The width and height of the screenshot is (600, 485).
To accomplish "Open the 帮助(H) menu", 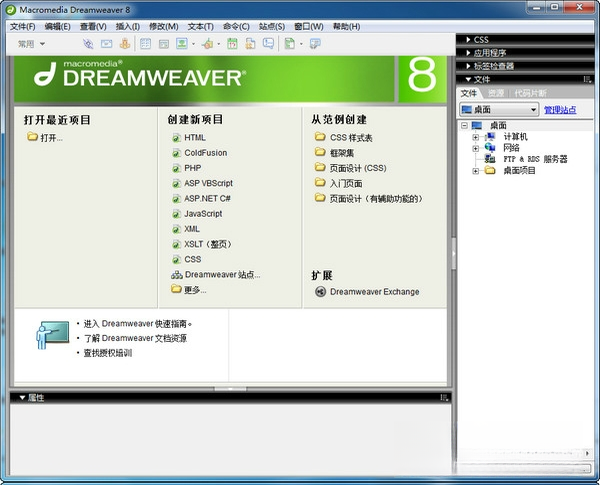I will pyautogui.click(x=346, y=26).
